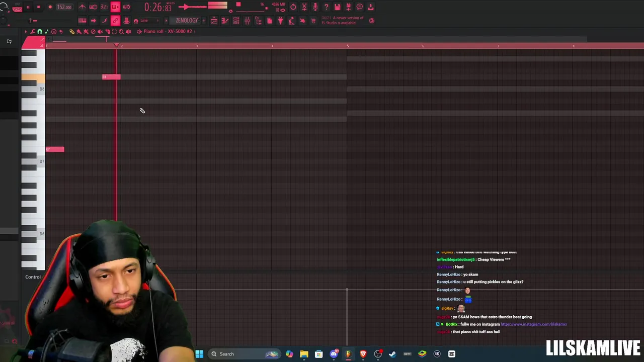
Task: Select the Delete tool in piano roll
Action: click(93, 32)
